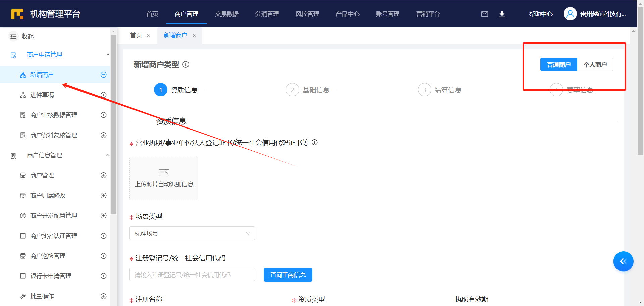Open the 场景类型 dropdown
This screenshot has width=644, height=306.
[x=192, y=233]
